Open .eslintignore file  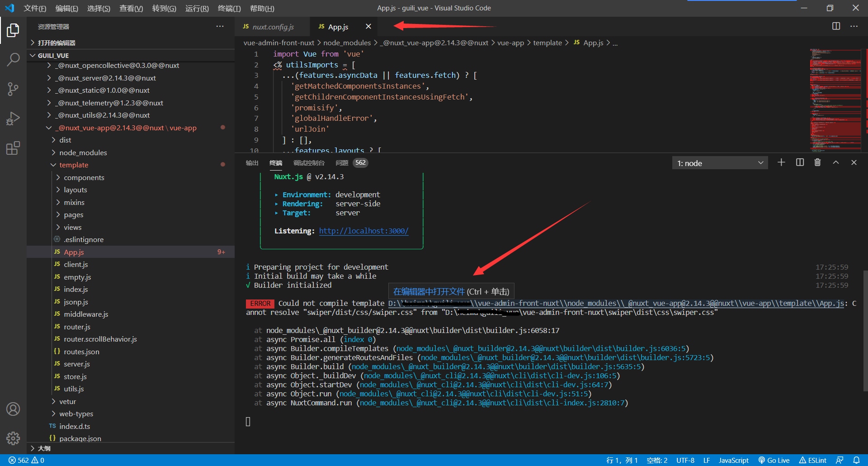point(131,239)
